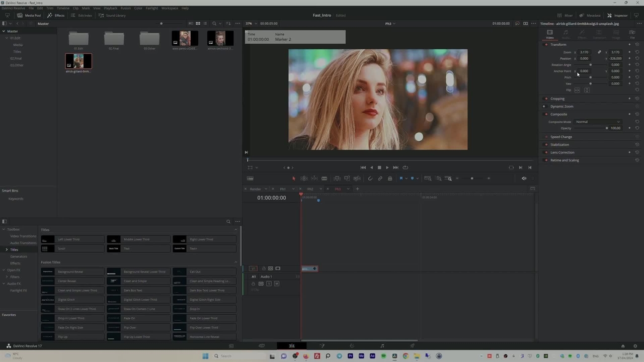The image size is (644, 362).
Task: Switch to the Ph2 timeline tab
Action: tap(310, 189)
